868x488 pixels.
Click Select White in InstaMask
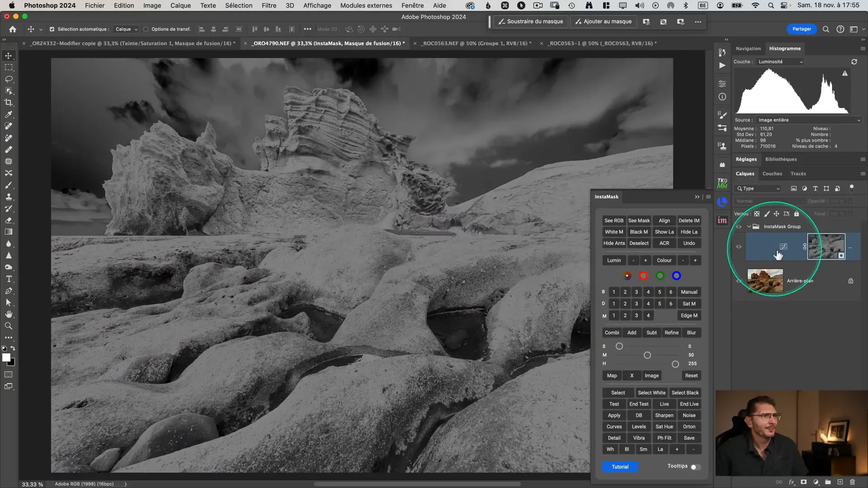651,393
